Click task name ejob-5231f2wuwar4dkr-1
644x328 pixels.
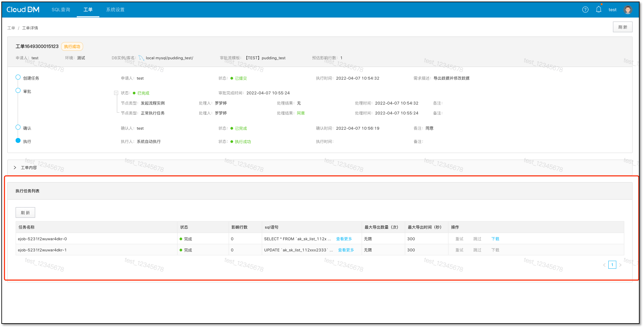[x=42, y=250]
